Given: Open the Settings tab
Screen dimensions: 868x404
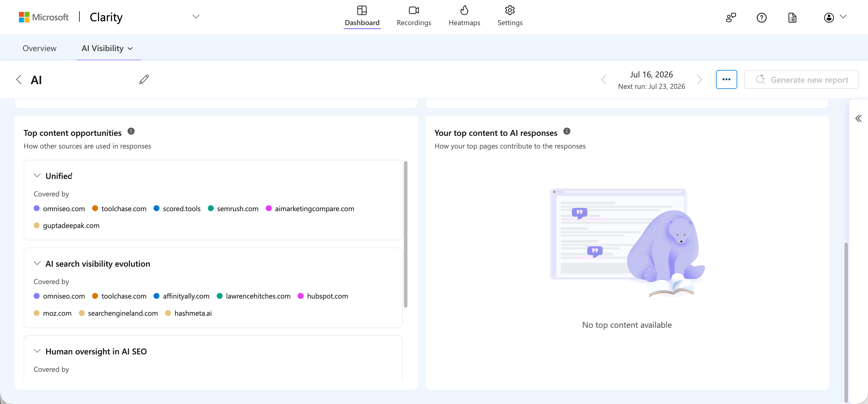Looking at the screenshot, I should click(510, 16).
